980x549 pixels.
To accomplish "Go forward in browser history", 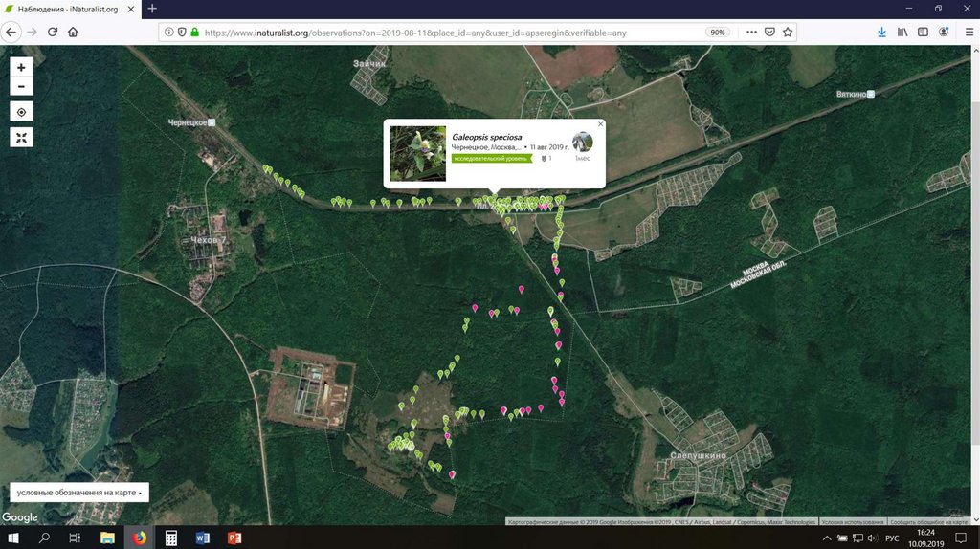I will tap(32, 32).
